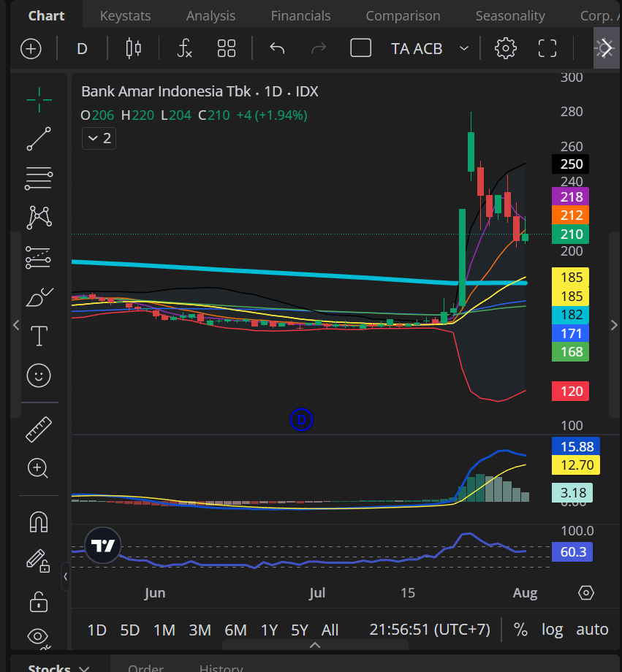The height and width of the screenshot is (672, 622).
Task: Expand the right side panel arrow
Action: pyautogui.click(x=614, y=325)
